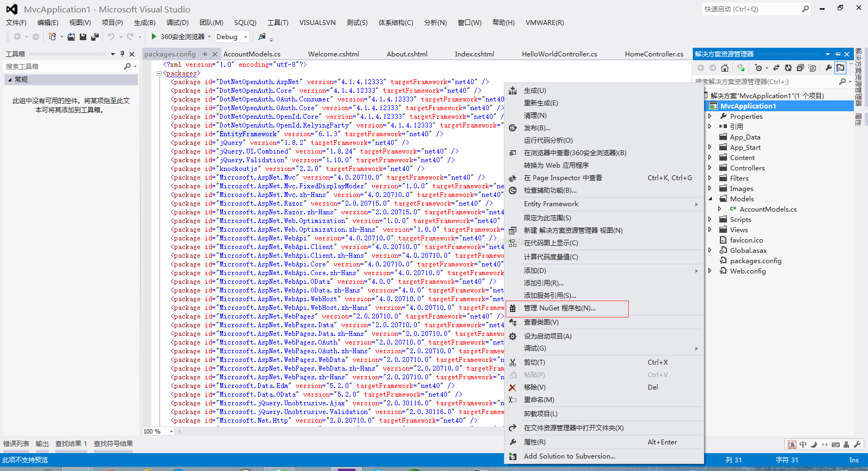Collapse the Models folder node

click(x=710, y=199)
